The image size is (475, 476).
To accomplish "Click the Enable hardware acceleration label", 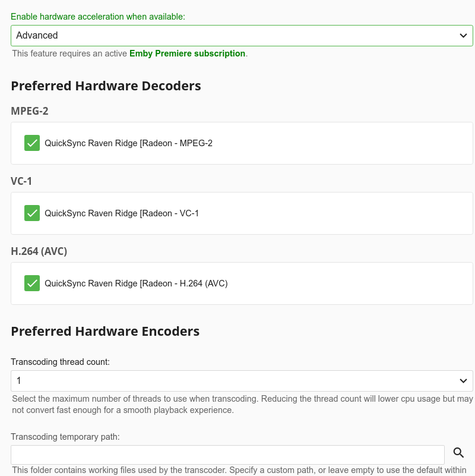I will (98, 17).
